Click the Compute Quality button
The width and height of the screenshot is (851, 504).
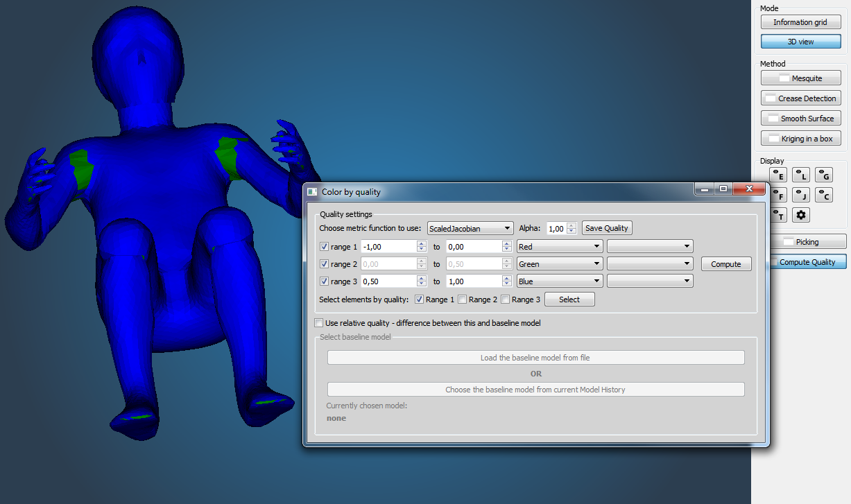pyautogui.click(x=807, y=262)
